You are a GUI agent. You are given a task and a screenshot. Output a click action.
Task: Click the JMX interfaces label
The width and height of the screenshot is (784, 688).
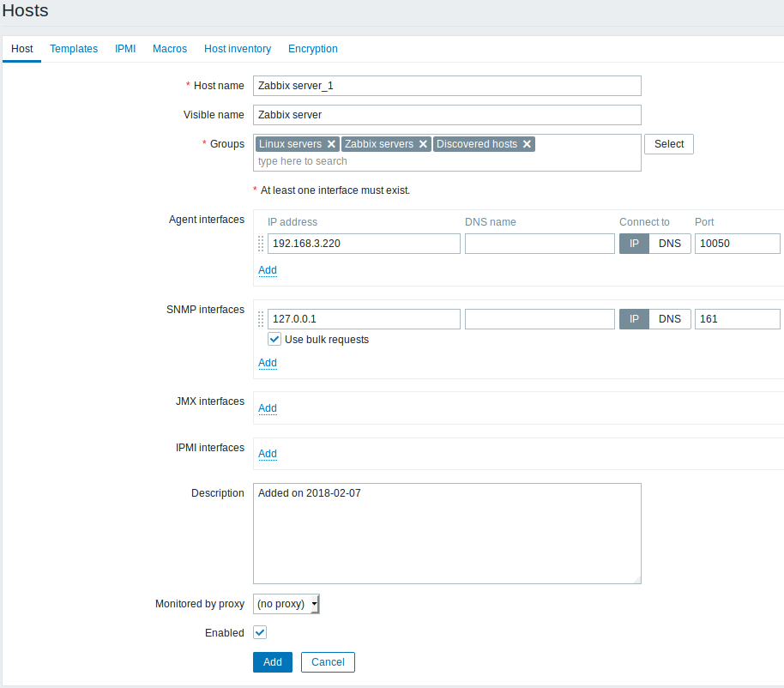pyautogui.click(x=210, y=401)
